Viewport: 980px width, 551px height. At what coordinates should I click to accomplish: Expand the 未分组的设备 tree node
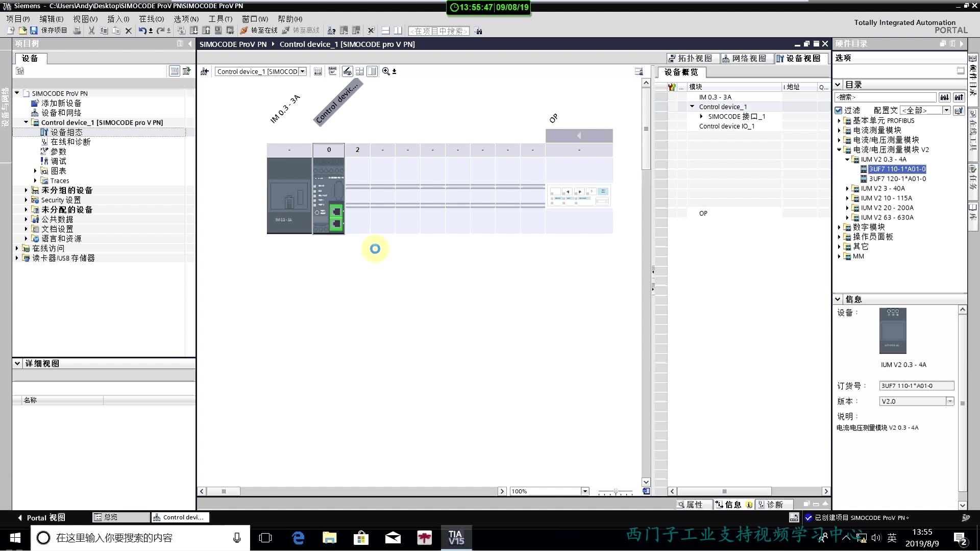(26, 190)
